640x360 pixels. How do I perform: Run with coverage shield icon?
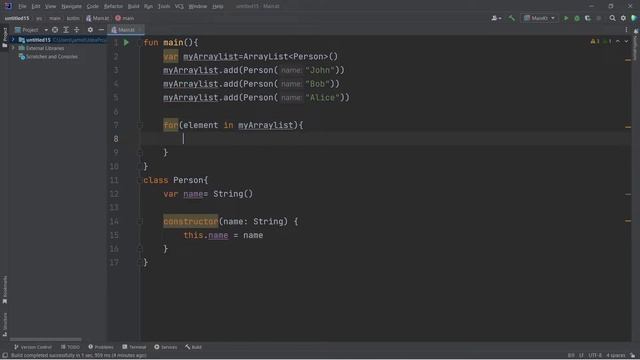(588, 18)
